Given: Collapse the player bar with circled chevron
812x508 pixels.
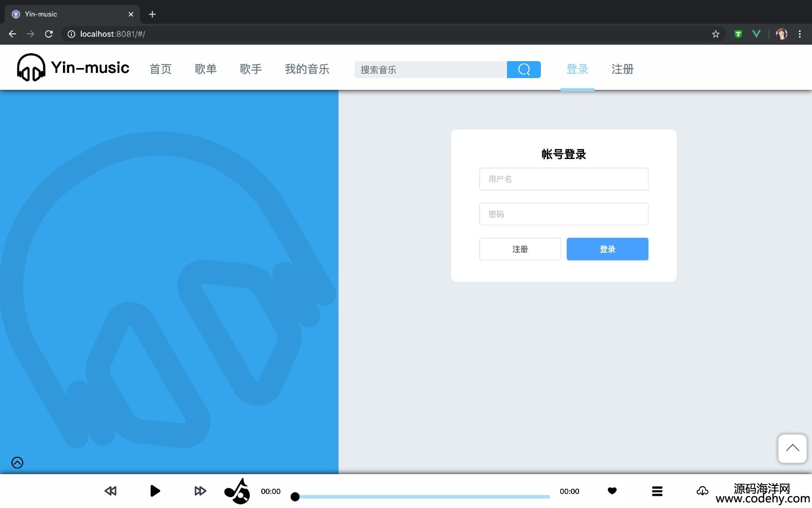Looking at the screenshot, I should (17, 463).
